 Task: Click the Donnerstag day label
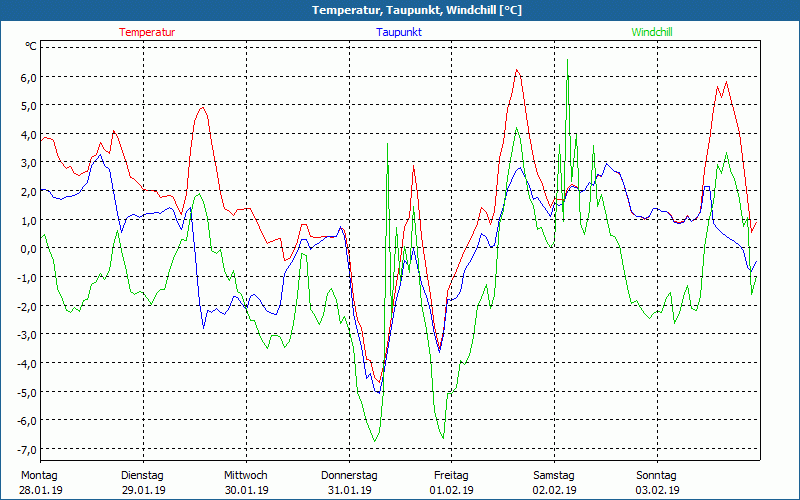[x=349, y=476]
